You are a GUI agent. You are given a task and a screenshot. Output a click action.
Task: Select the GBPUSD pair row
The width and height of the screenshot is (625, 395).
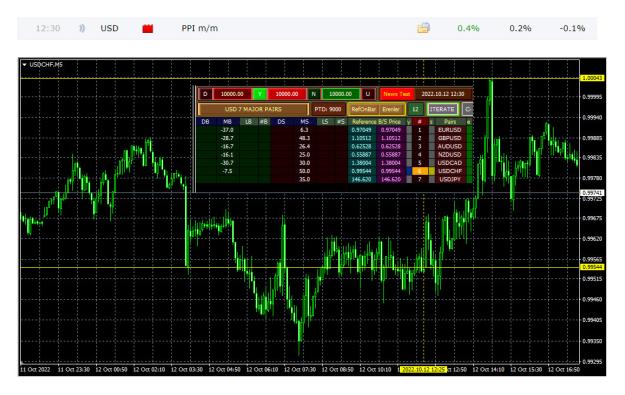tap(450, 138)
